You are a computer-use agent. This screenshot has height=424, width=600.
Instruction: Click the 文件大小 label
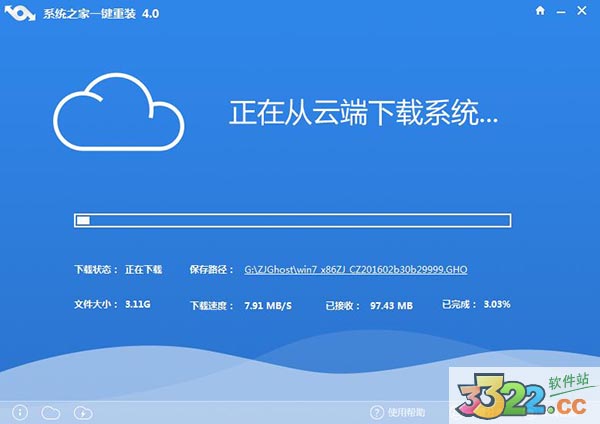(96, 304)
